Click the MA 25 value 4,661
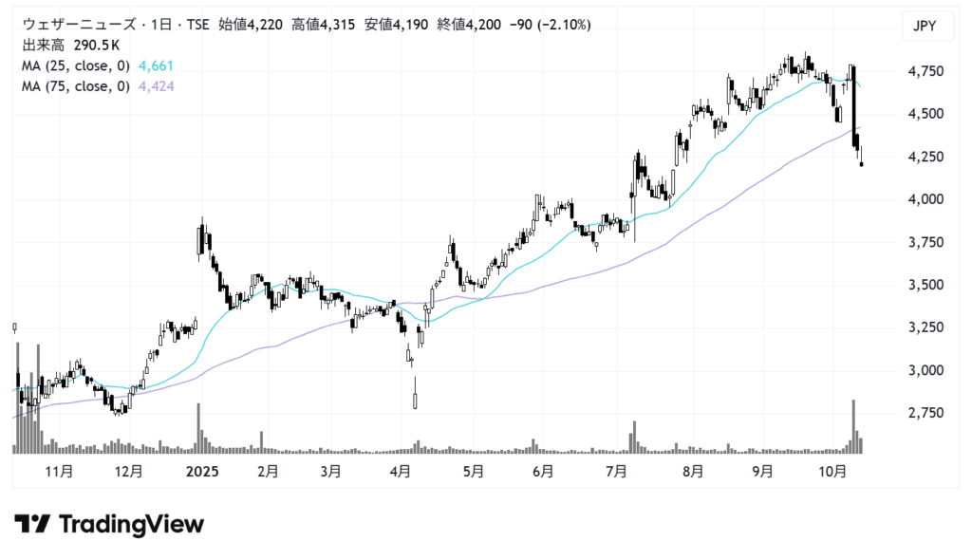The image size is (972, 560). (x=156, y=65)
